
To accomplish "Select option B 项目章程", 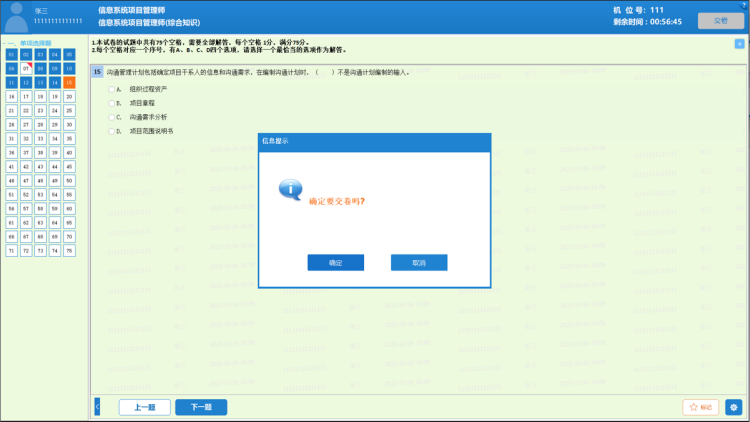I will [x=111, y=103].
